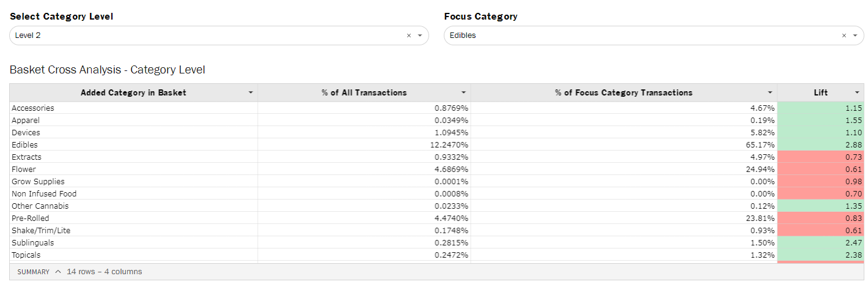Open Added Category in Basket column menu
The image size is (868, 284).
coord(251,93)
